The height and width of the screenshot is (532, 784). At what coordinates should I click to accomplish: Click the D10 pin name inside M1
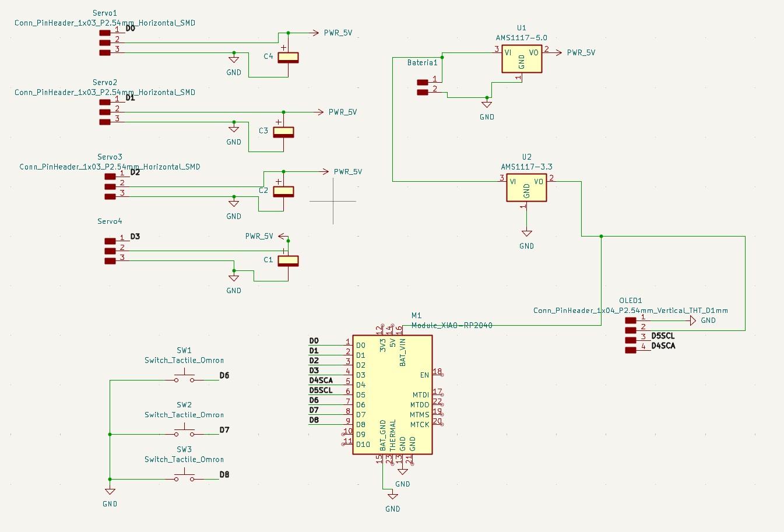(363, 445)
